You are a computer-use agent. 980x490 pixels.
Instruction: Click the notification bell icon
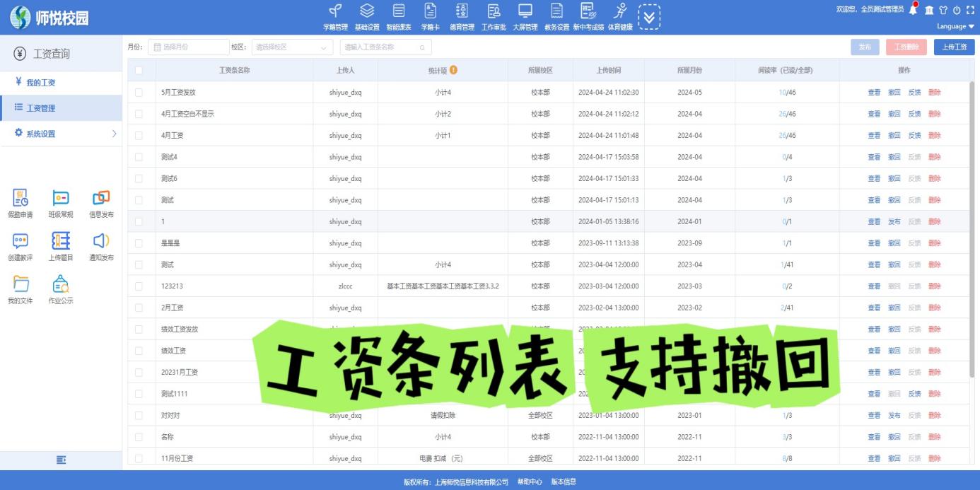[914, 9]
